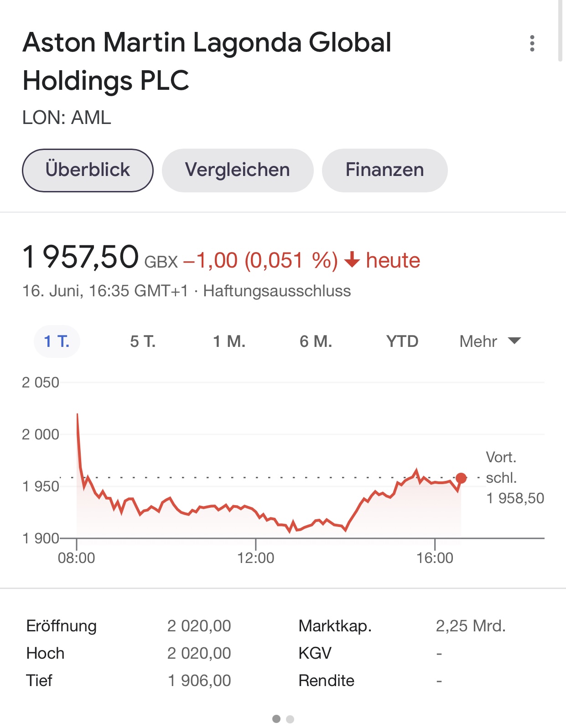Show the YTD chart range
566x728 pixels.
coord(402,341)
